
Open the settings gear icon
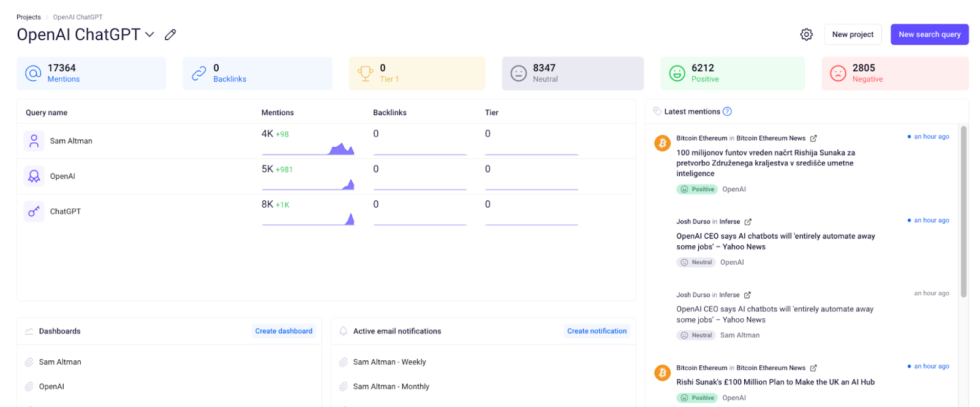point(806,34)
